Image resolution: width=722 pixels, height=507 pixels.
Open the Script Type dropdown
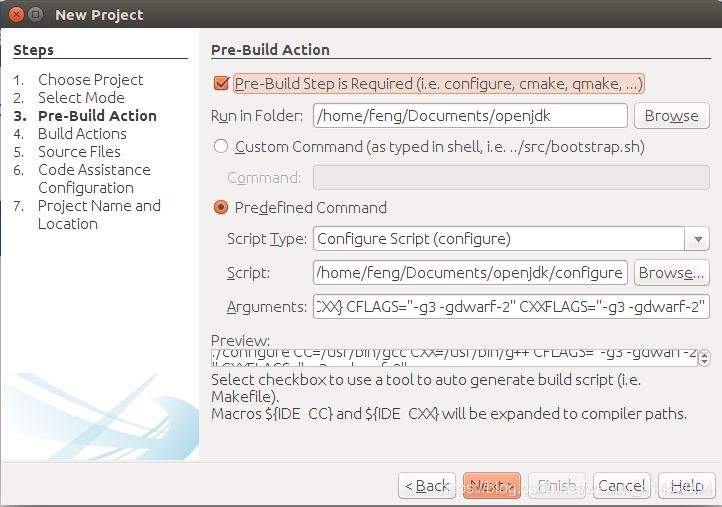[x=697, y=239]
